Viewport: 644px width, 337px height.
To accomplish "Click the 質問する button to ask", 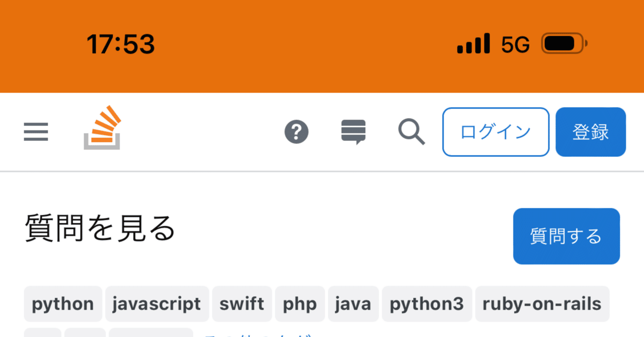I will coord(566,236).
